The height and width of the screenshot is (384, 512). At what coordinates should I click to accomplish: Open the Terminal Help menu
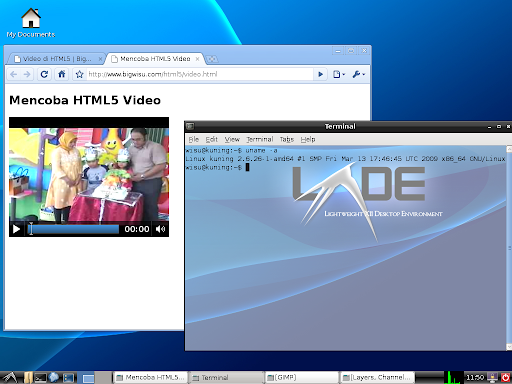pyautogui.click(x=308, y=139)
